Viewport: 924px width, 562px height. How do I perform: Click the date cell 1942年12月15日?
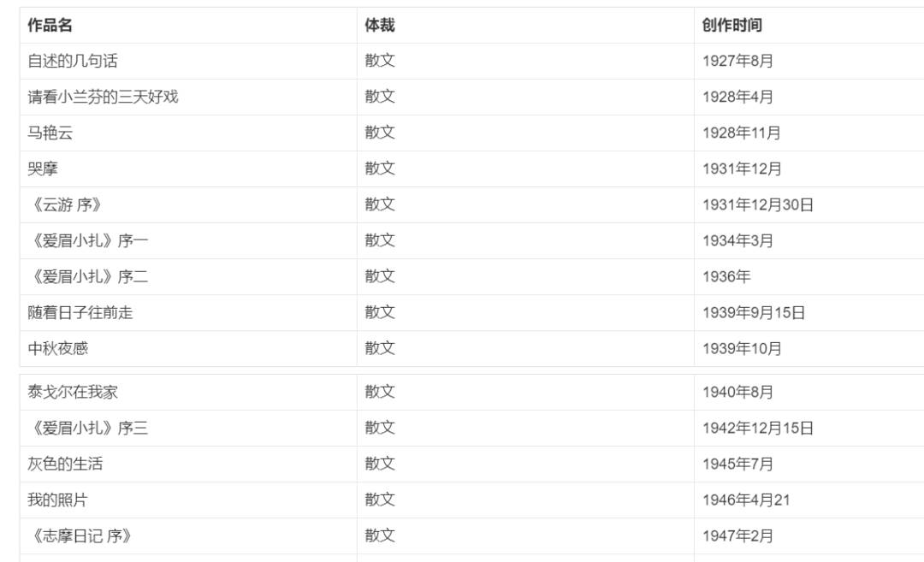pos(757,429)
